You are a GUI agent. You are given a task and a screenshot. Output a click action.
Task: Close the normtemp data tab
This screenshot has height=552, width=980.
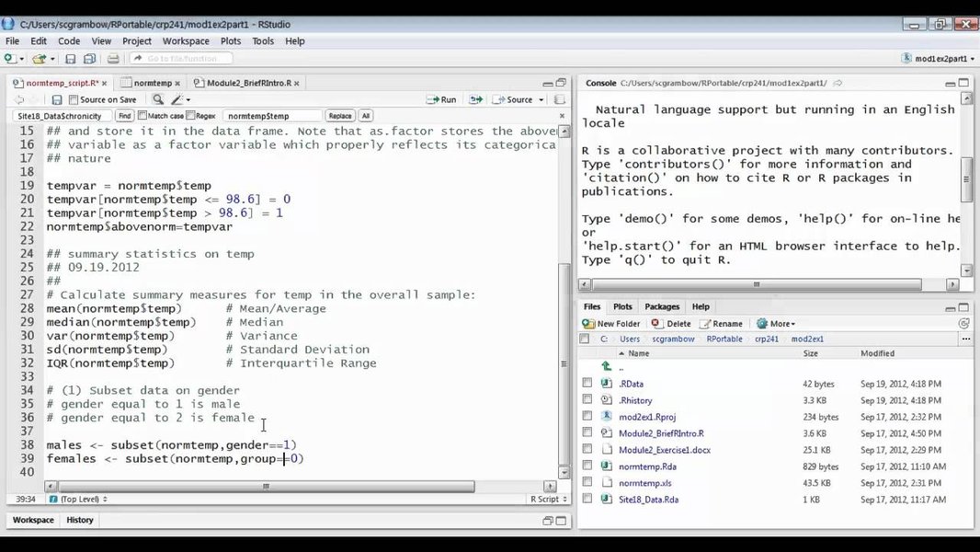point(177,83)
